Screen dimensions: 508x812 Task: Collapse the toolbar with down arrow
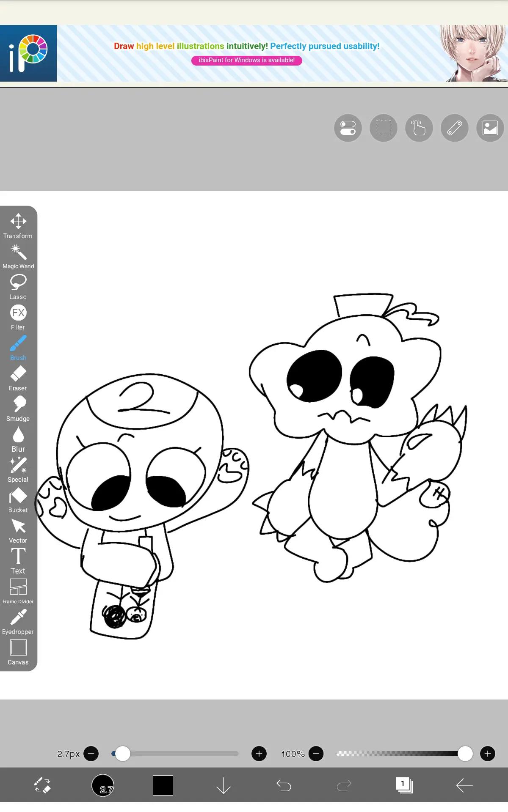point(223,785)
